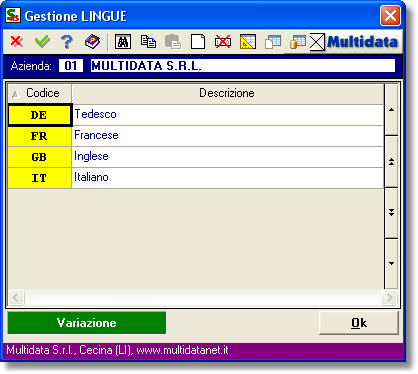
Task: Click the Gestione LINGUE title bar app icon
Action: pos(13,15)
